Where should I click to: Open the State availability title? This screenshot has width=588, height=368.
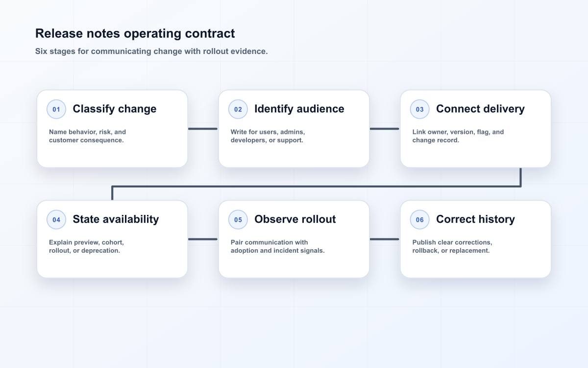[116, 219]
